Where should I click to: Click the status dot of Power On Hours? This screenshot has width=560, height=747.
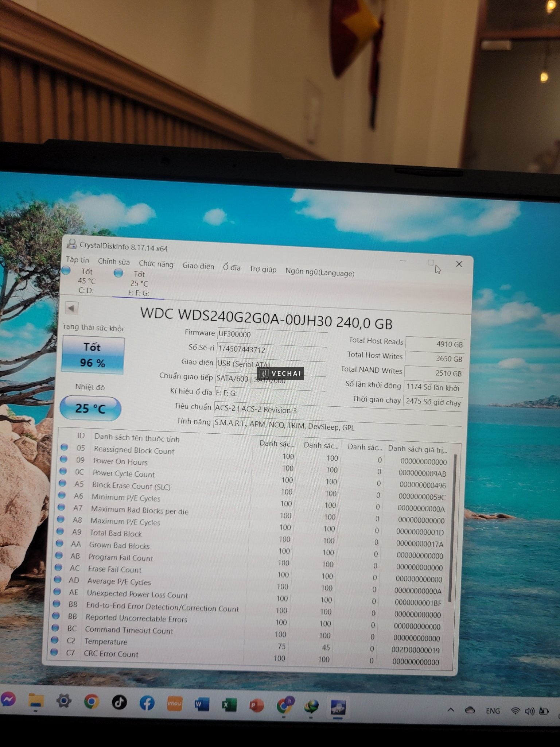64,459
